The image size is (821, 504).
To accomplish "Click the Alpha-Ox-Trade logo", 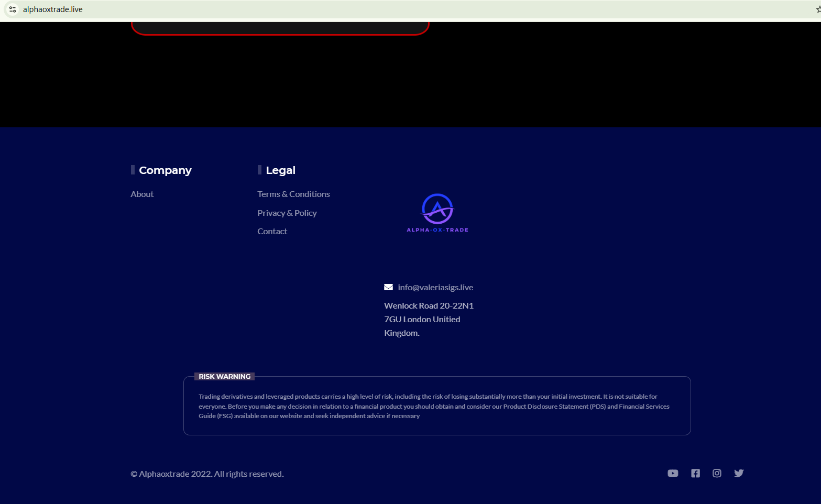I will 437,213.
